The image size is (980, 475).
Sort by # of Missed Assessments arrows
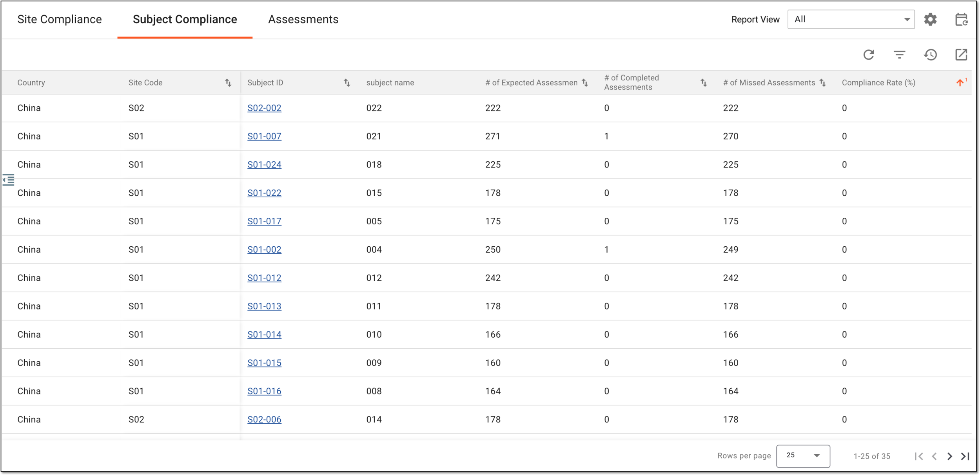coord(823,82)
